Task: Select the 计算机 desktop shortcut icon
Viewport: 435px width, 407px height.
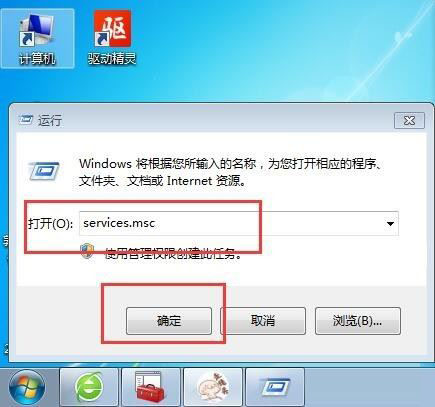Action: [37, 39]
